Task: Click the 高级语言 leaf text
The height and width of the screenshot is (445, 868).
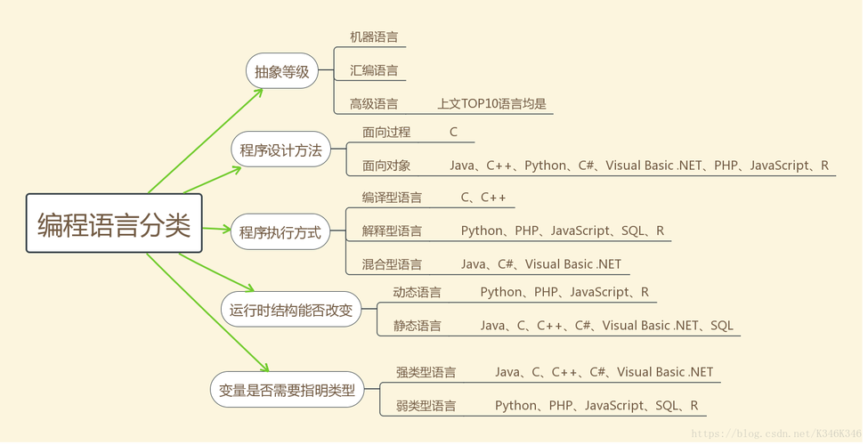Action: tap(374, 103)
